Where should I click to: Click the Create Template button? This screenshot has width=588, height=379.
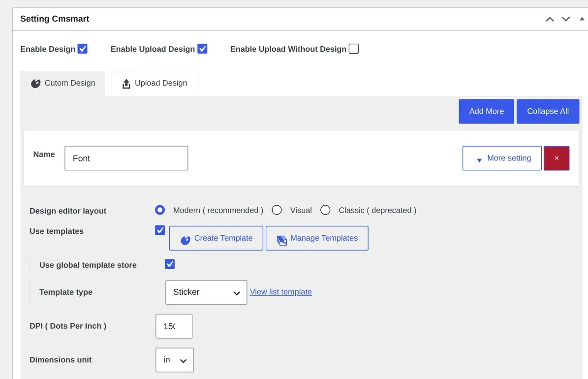click(216, 238)
